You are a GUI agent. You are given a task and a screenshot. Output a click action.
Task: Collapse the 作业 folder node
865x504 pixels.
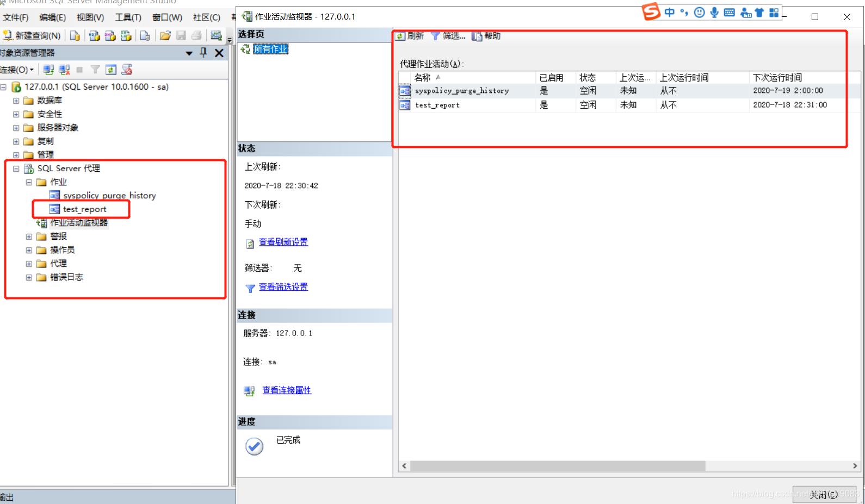pyautogui.click(x=29, y=182)
